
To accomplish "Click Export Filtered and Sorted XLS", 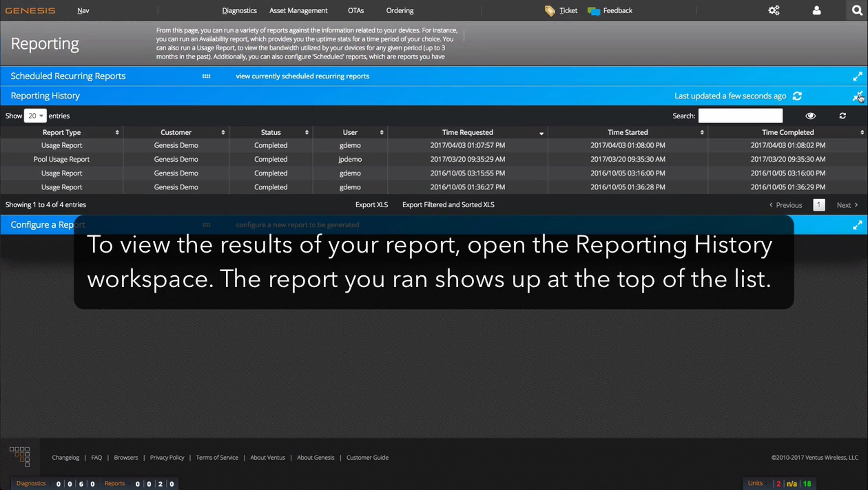I will click(448, 205).
